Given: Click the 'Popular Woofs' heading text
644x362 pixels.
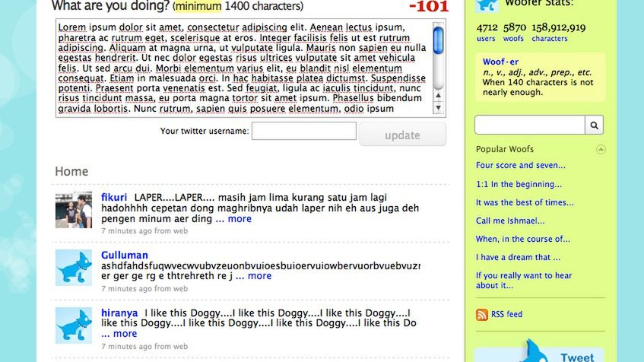Looking at the screenshot, I should point(505,149).
